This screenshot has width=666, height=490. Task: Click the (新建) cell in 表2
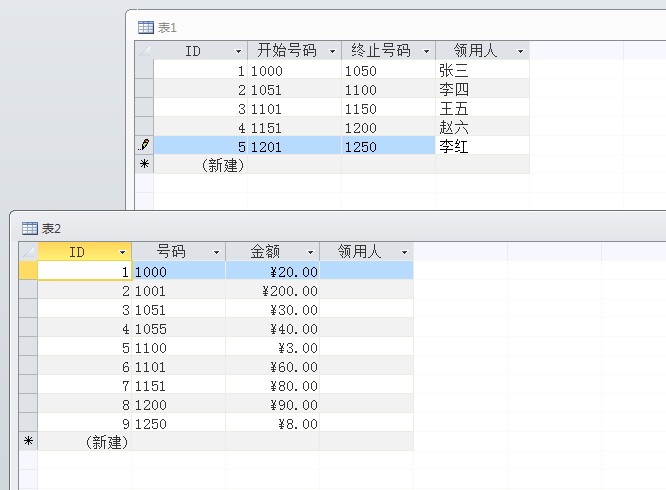tap(85, 442)
